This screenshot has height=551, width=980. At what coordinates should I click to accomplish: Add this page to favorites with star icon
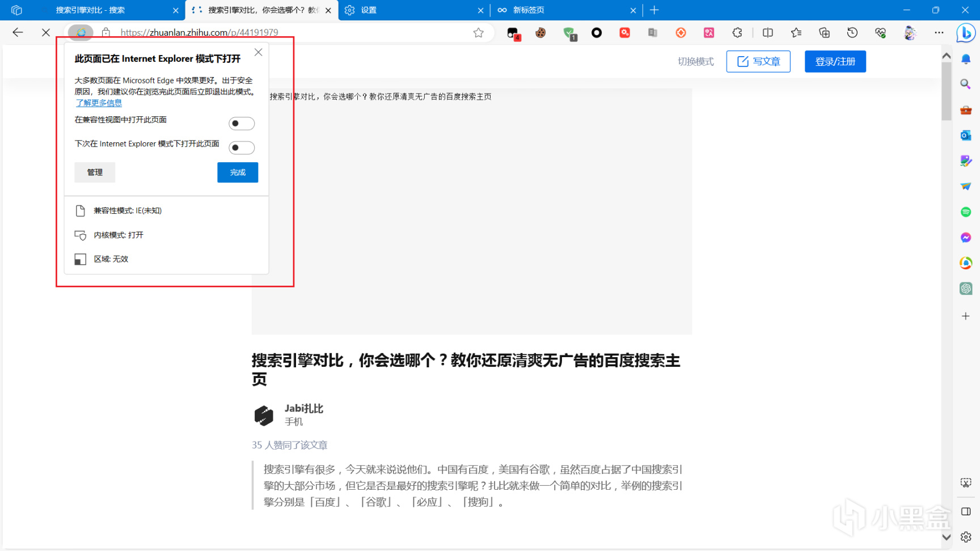tap(479, 33)
